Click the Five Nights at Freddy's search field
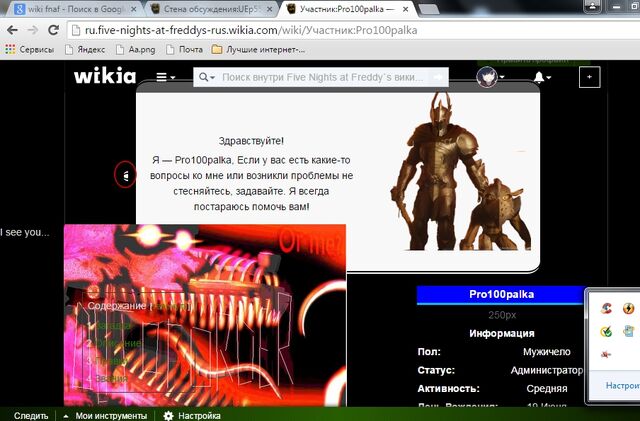 tap(322, 77)
